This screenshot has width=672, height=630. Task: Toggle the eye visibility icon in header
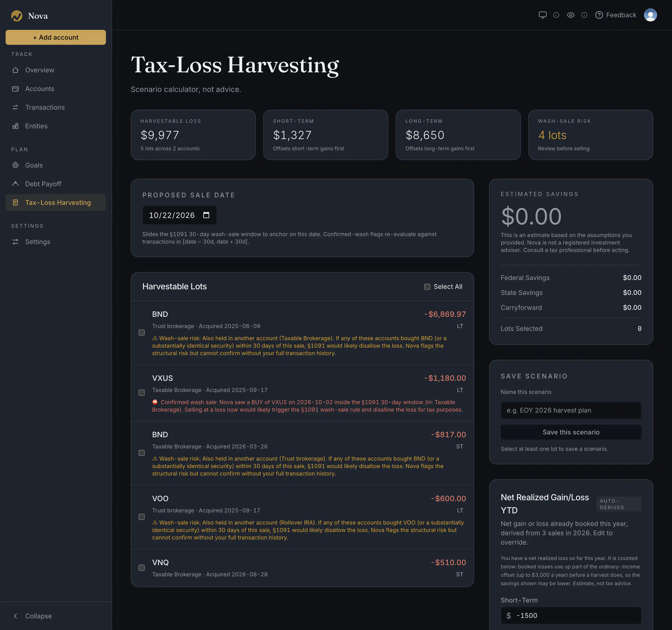(570, 15)
